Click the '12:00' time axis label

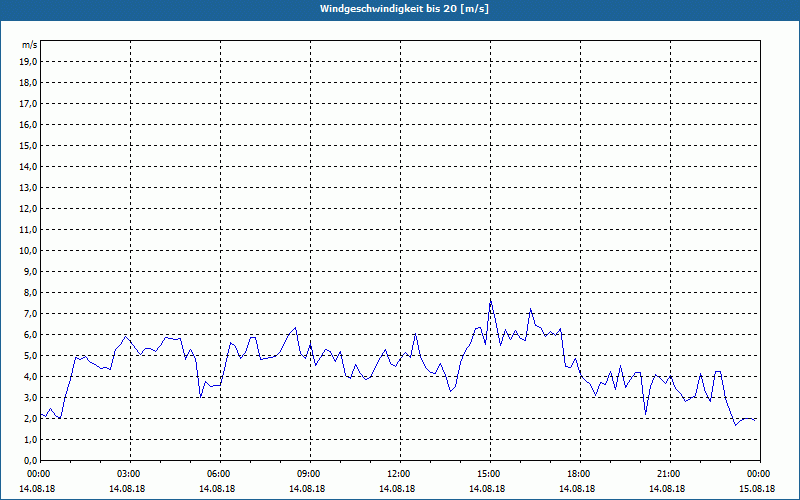pyautogui.click(x=400, y=474)
